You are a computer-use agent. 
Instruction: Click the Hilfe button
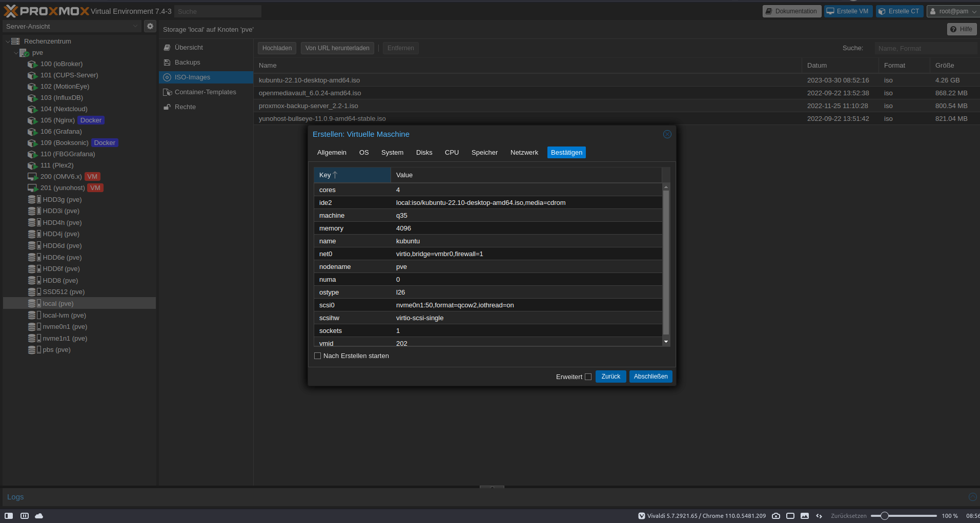962,29
